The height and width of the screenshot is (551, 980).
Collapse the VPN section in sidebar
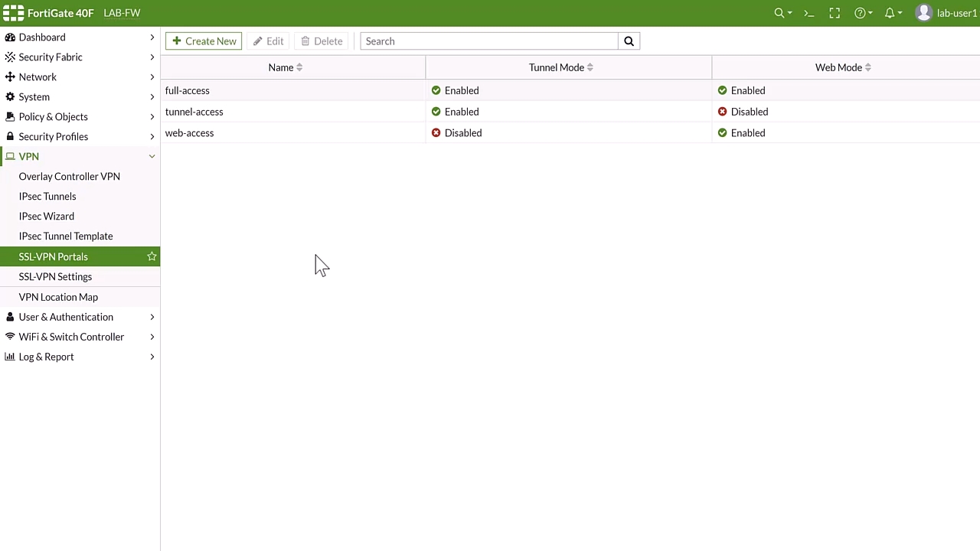[152, 156]
